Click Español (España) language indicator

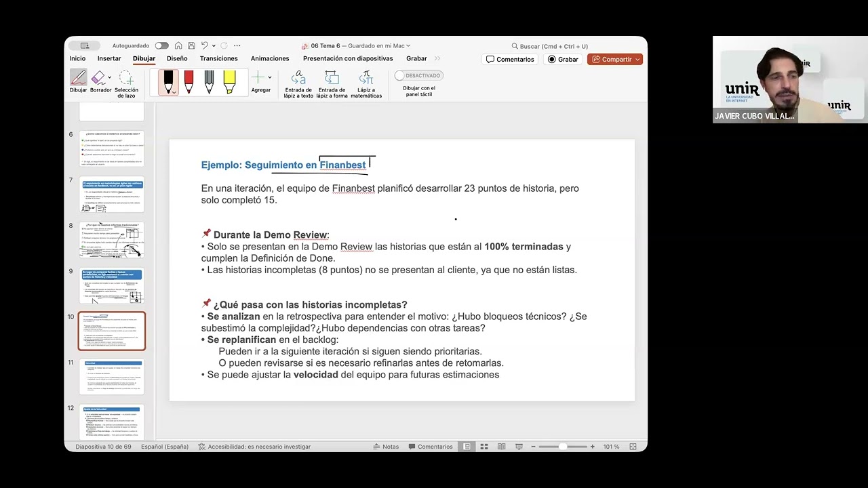click(165, 447)
